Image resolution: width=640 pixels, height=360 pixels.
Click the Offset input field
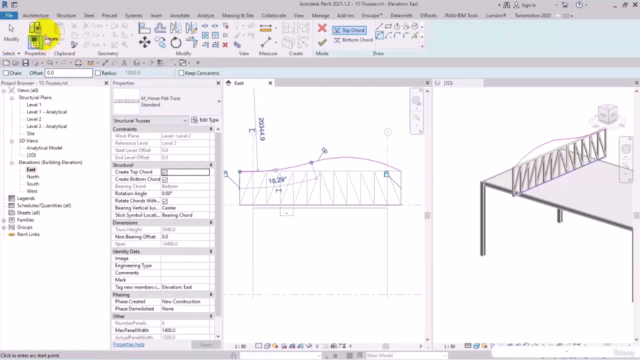69,73
